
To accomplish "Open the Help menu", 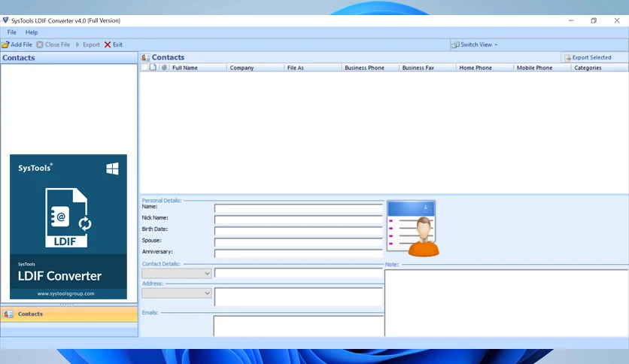I will point(32,32).
